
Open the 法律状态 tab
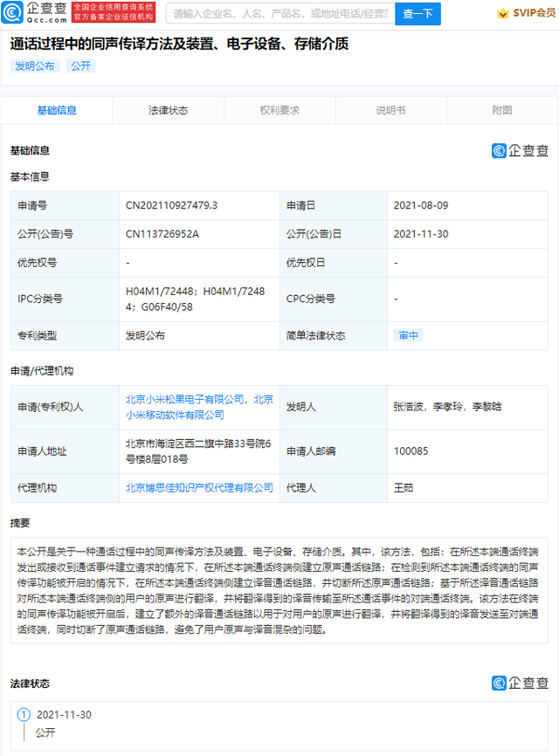(168, 111)
